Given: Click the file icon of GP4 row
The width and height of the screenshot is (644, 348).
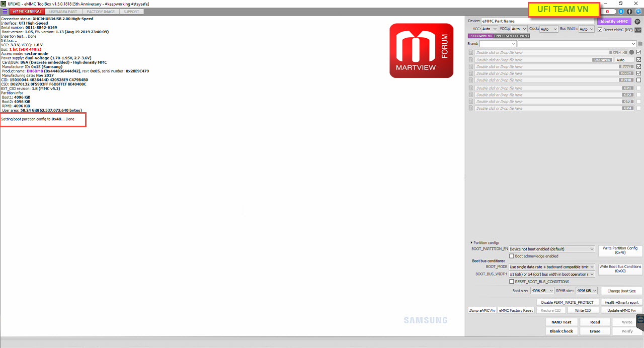Looking at the screenshot, I should (x=471, y=108).
